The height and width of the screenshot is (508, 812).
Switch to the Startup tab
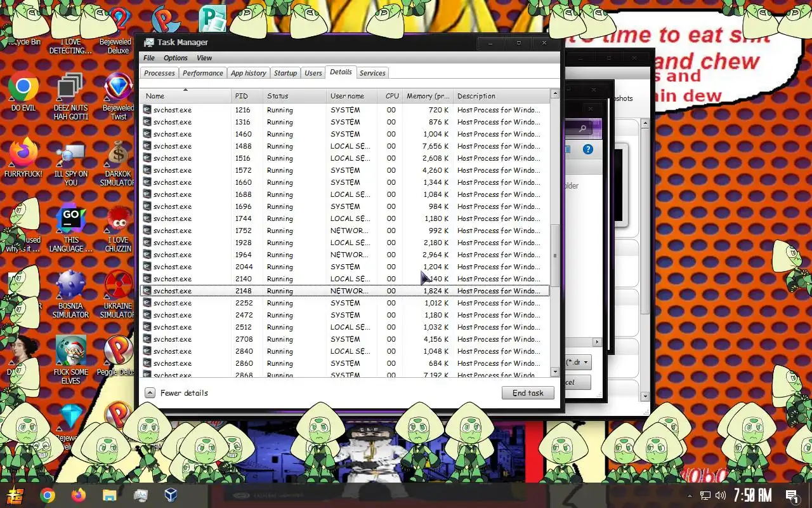click(x=285, y=73)
